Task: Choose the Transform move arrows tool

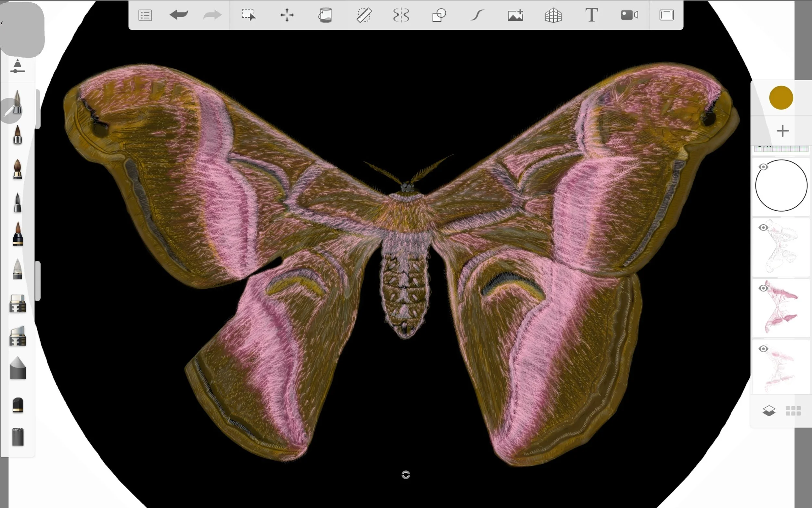Action: tap(287, 16)
